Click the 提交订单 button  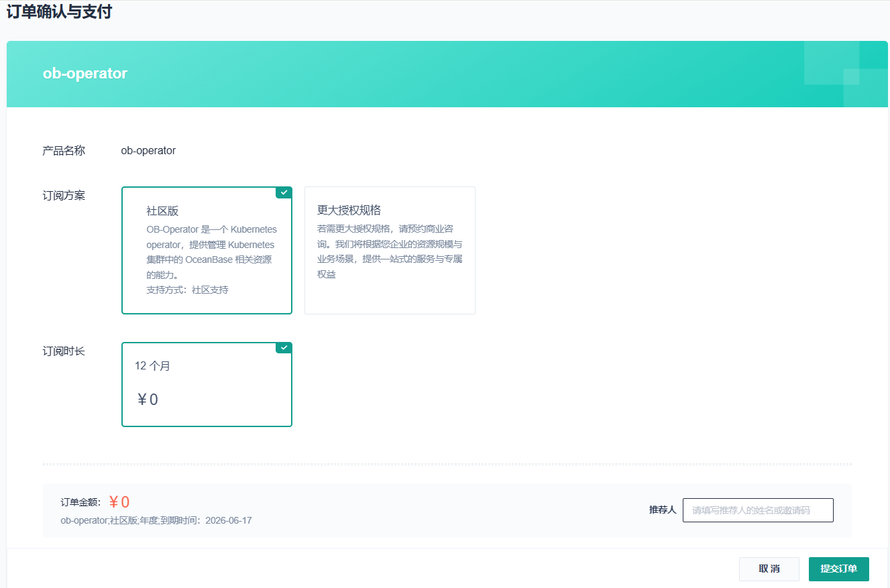pyautogui.click(x=838, y=569)
